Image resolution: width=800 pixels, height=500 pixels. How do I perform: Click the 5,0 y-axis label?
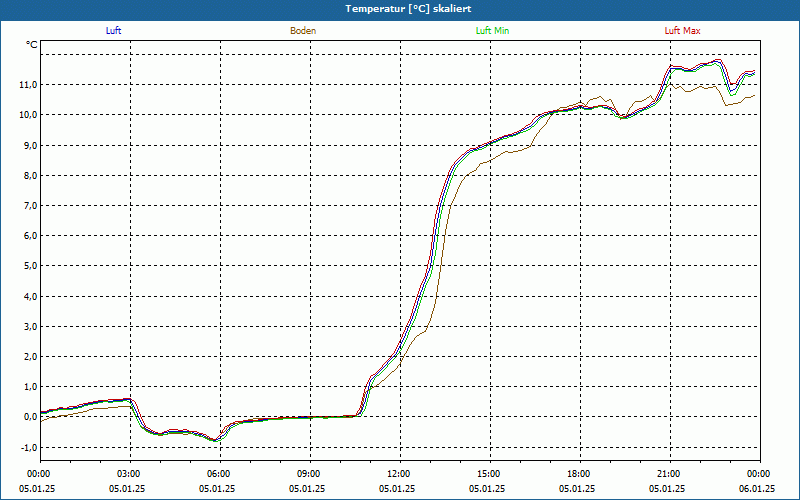[30, 266]
